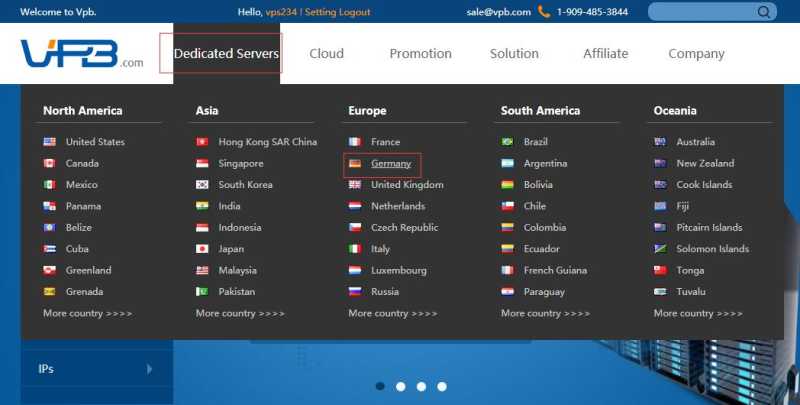Click the Logout link
The image size is (800, 405).
[x=354, y=12]
